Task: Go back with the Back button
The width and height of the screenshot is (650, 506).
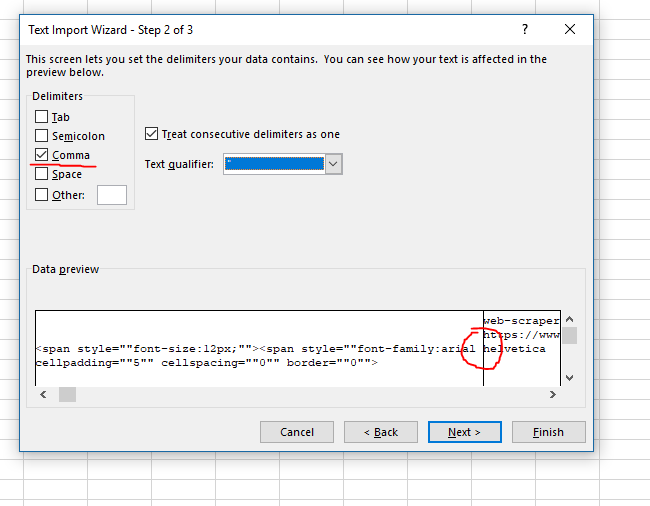Action: [x=381, y=432]
